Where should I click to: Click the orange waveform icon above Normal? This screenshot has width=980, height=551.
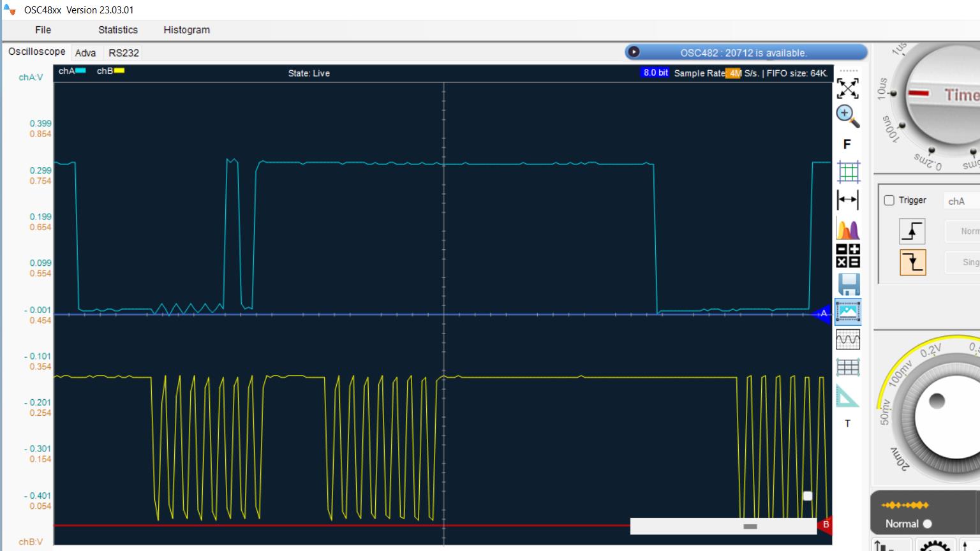[x=905, y=505]
